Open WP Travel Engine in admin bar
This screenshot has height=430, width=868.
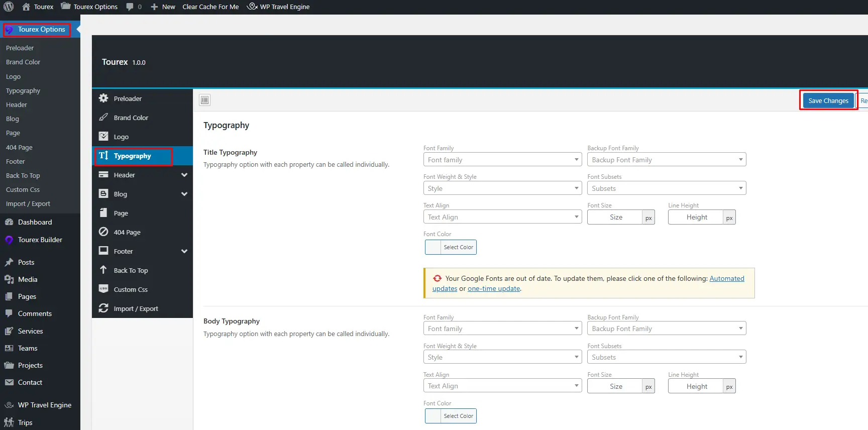(278, 7)
